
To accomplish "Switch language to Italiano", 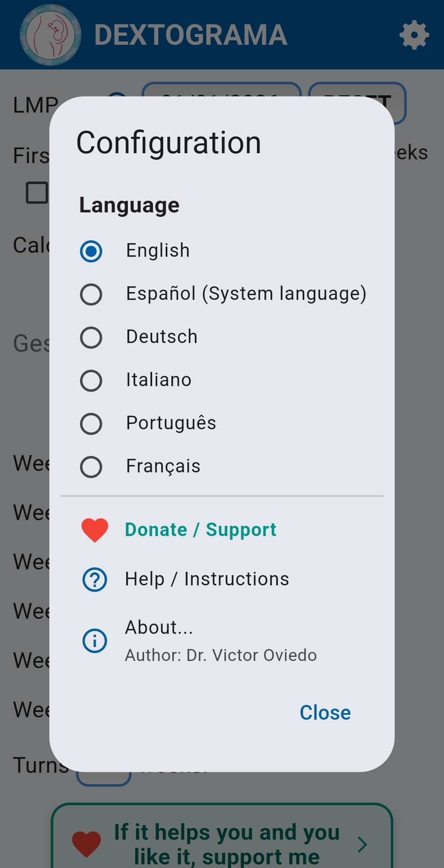I will tap(91, 380).
